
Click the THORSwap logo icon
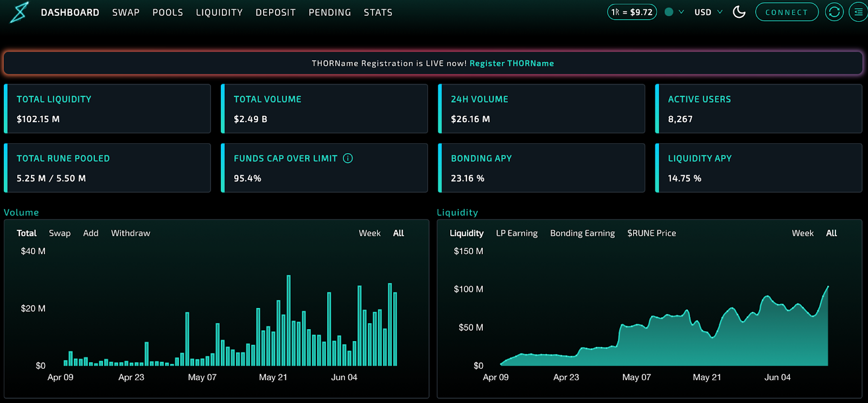19,12
